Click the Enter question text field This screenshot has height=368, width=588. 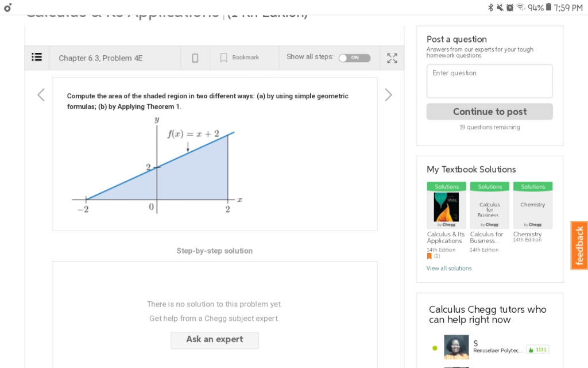tap(489, 80)
